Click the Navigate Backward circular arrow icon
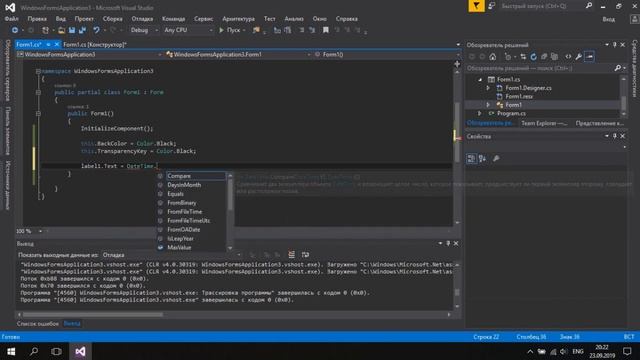 pos(15,30)
